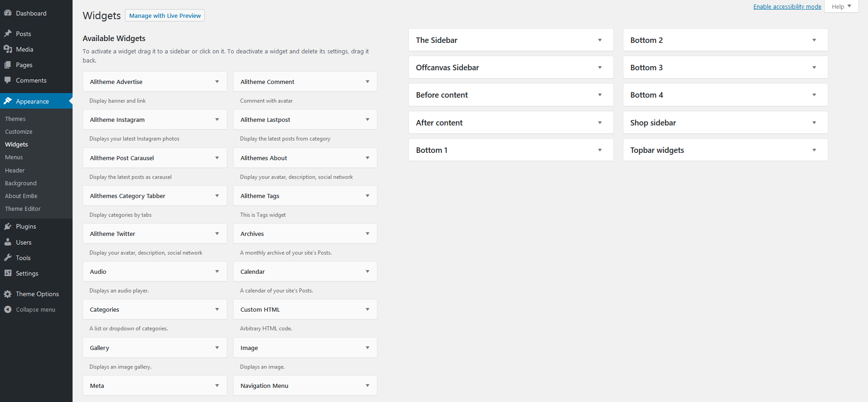This screenshot has width=868, height=402.
Task: Expand Bottom 1 area arrow
Action: coord(600,150)
